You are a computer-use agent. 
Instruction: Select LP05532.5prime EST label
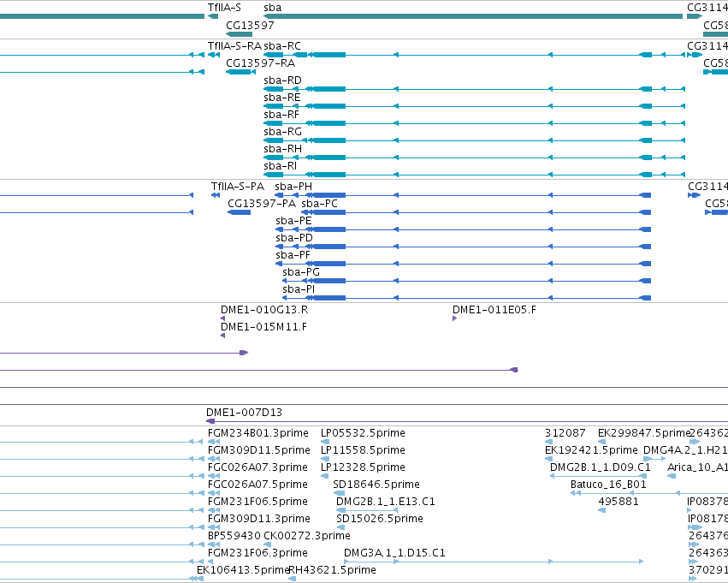tap(363, 433)
